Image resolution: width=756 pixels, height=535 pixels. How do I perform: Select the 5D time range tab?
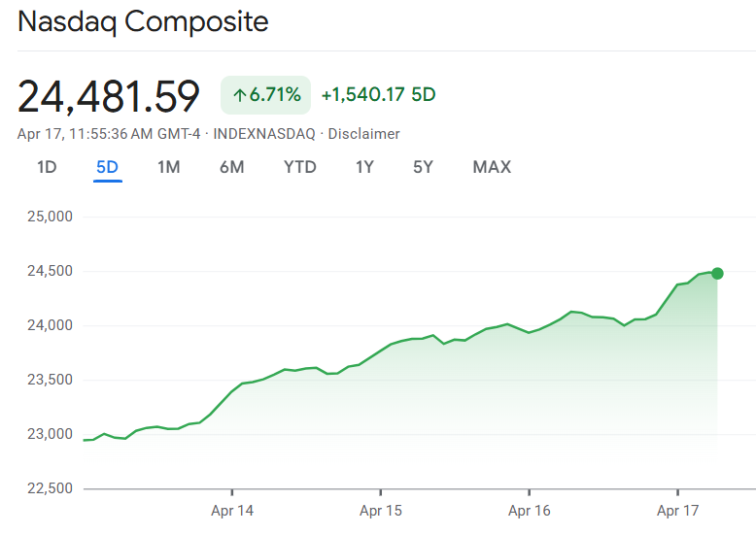(107, 167)
